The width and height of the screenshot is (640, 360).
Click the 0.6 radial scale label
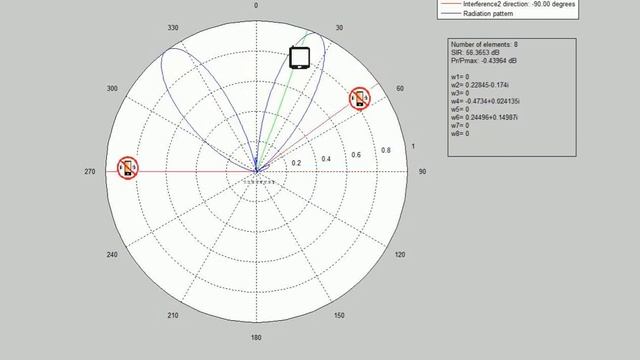356,155
